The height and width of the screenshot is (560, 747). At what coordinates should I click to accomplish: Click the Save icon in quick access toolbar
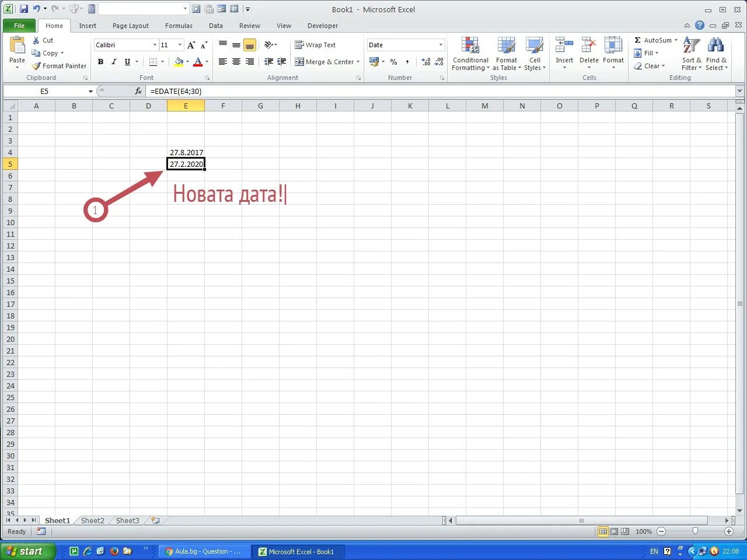[x=24, y=9]
